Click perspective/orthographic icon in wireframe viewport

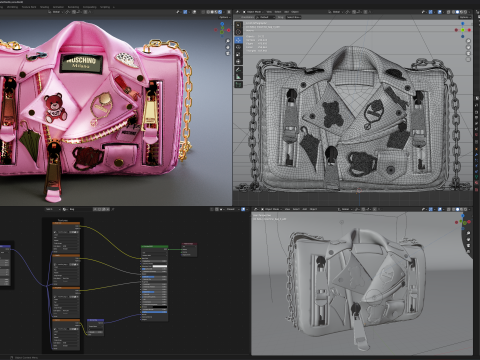tap(468, 59)
